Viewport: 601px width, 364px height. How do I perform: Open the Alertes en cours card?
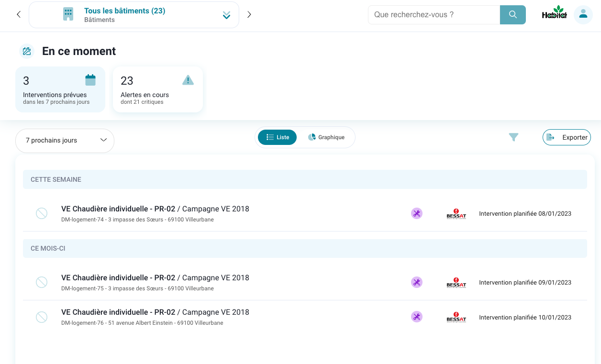[x=157, y=89]
